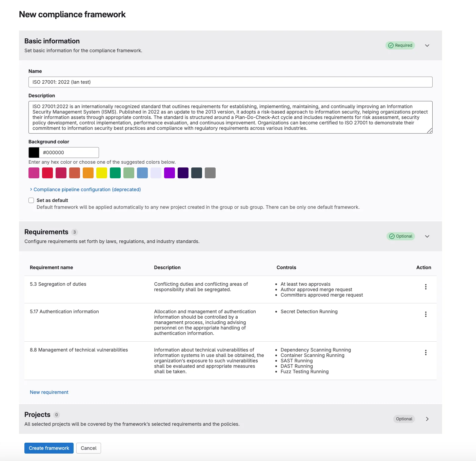Click the Requirements section header
Image resolution: width=476 pixels, height=461 pixels.
click(x=46, y=232)
